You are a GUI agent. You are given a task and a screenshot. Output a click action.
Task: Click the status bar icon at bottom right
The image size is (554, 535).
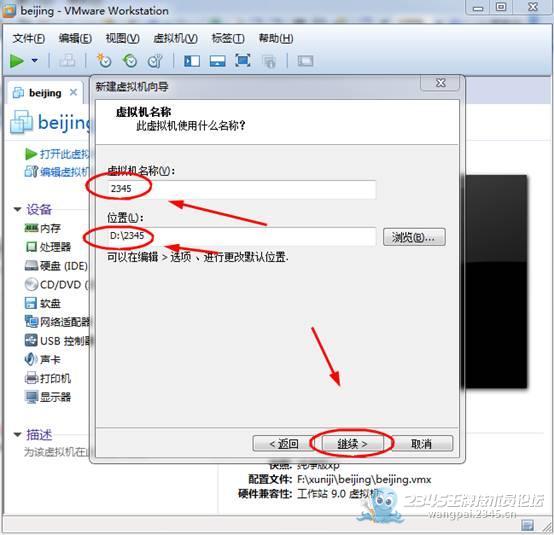point(527,525)
